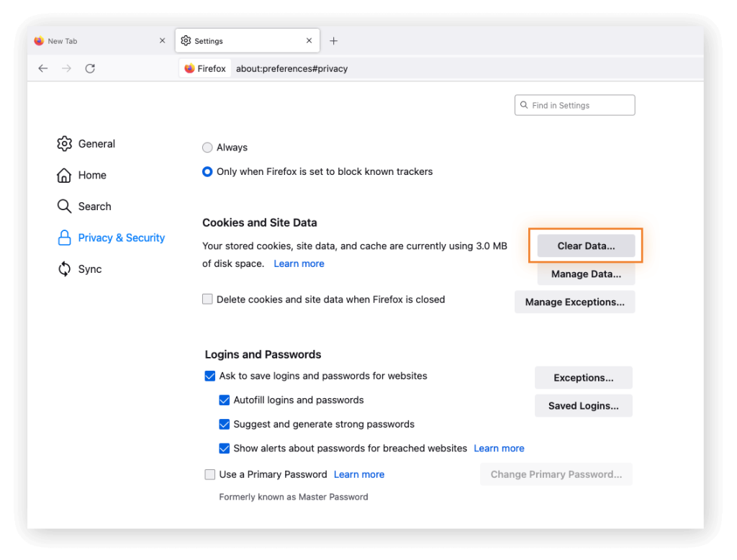This screenshot has width=737, height=560.
Task: Open Learn more link for Primary Password
Action: [x=359, y=474]
